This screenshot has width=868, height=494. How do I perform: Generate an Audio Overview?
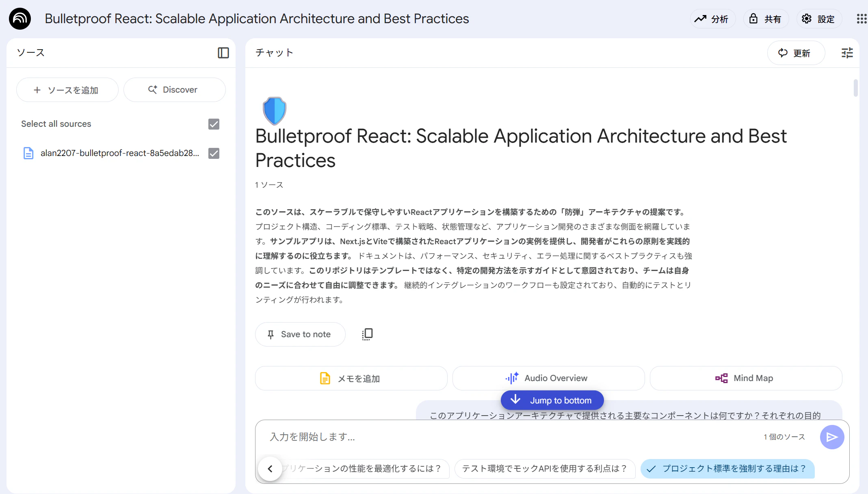548,378
